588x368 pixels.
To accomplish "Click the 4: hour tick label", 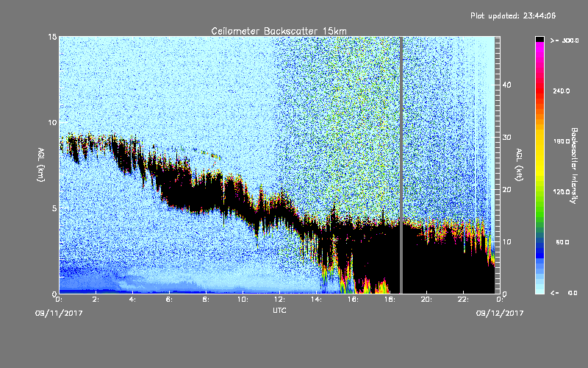I will 132,300.
